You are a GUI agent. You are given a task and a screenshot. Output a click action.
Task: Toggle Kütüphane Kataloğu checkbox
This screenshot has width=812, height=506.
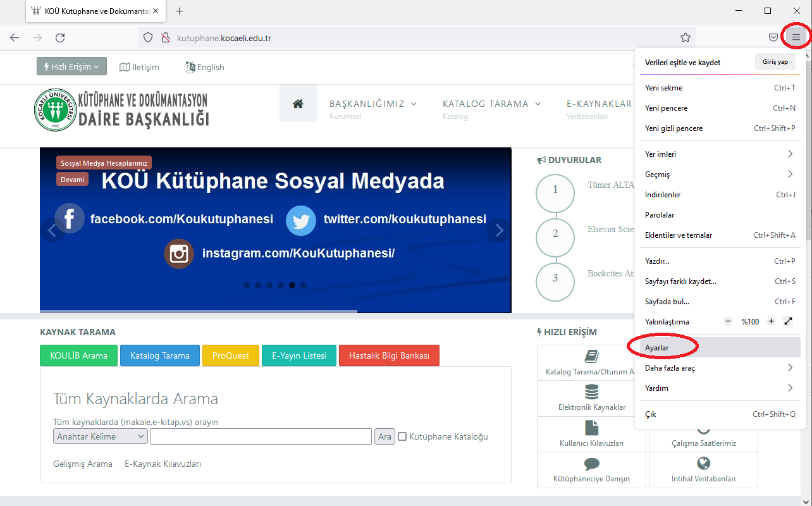[402, 436]
